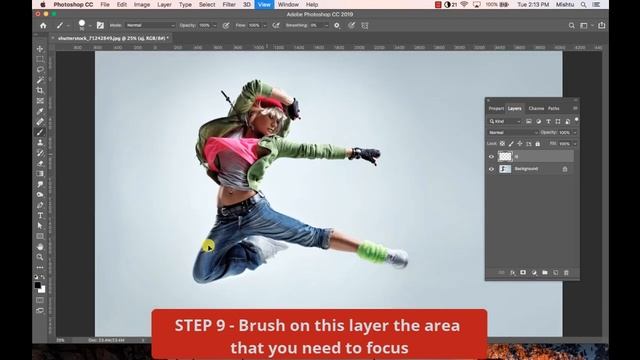Select the Zoom tool
The width and height of the screenshot is (640, 360).
tap(40, 257)
